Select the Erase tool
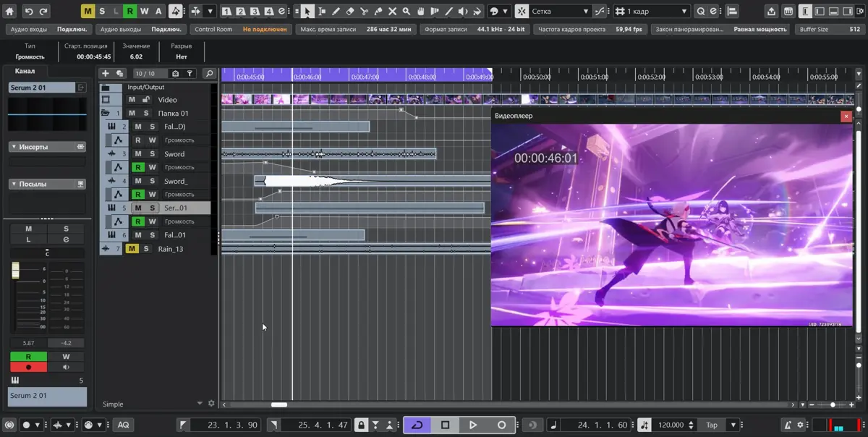 (x=350, y=12)
